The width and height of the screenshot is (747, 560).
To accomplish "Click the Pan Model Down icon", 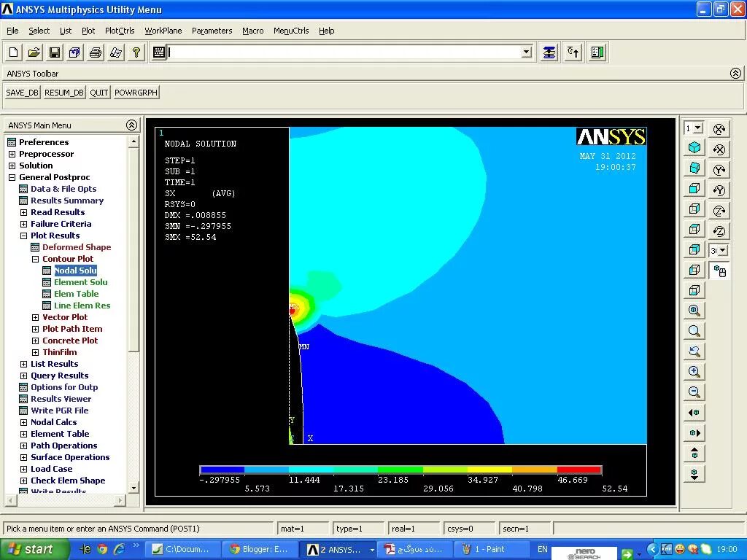I will click(694, 474).
